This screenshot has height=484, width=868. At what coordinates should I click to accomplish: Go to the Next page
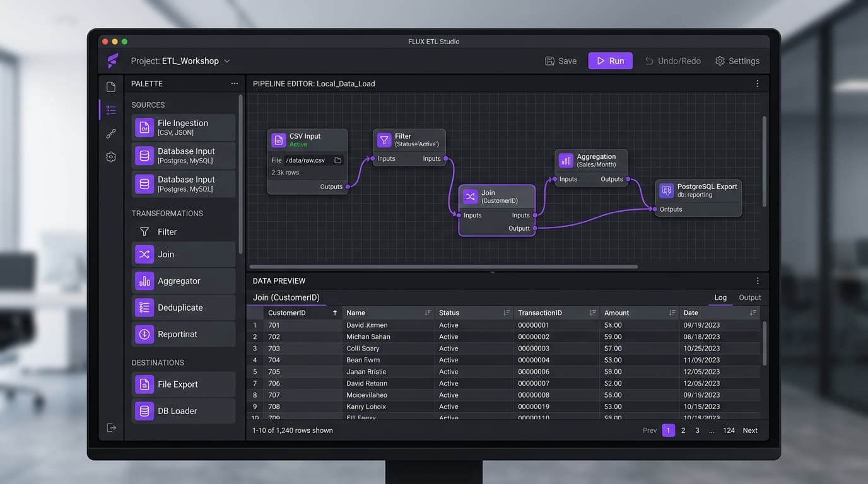pyautogui.click(x=750, y=430)
